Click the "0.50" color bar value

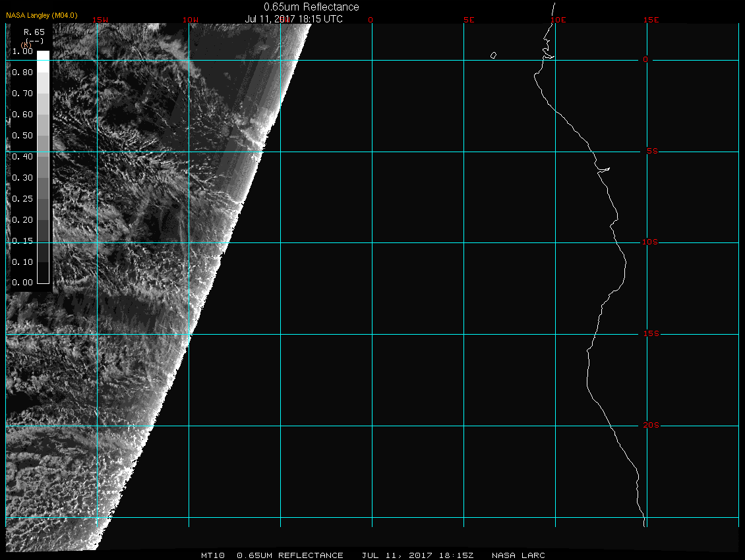coord(22,135)
